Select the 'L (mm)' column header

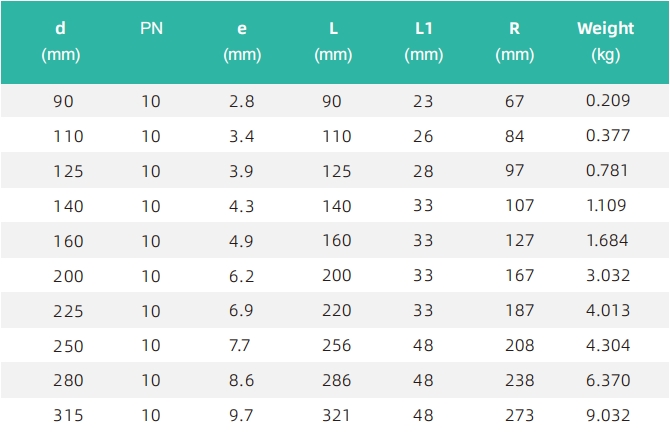333,41
